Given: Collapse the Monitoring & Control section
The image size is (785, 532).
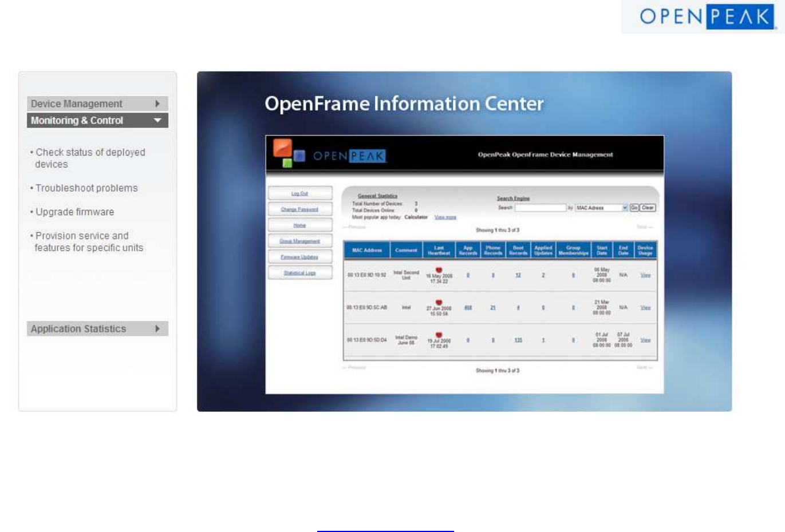Looking at the screenshot, I should pyautogui.click(x=97, y=121).
